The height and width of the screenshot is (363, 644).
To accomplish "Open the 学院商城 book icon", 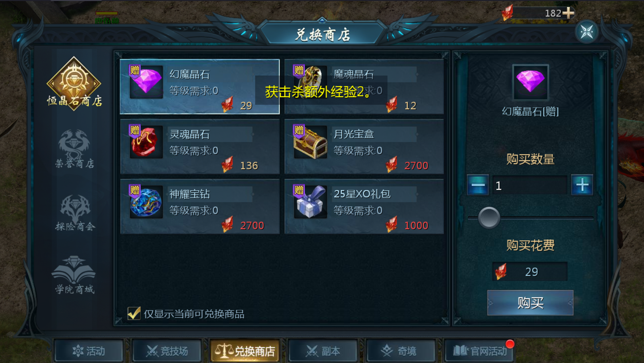I will pos(74,274).
